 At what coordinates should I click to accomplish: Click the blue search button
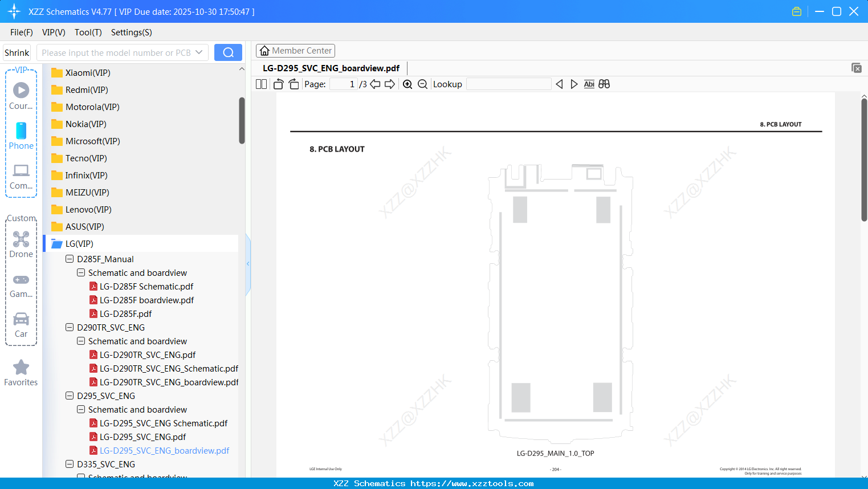point(228,52)
